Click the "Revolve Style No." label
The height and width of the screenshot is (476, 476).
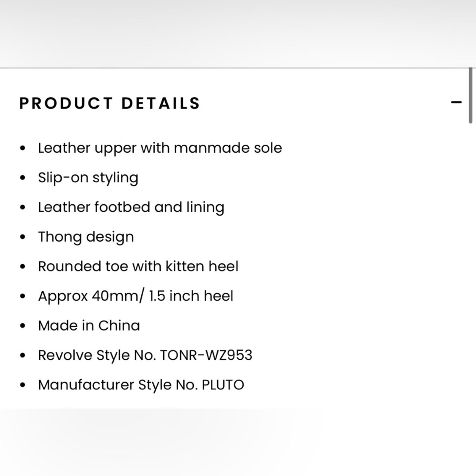[x=97, y=355]
